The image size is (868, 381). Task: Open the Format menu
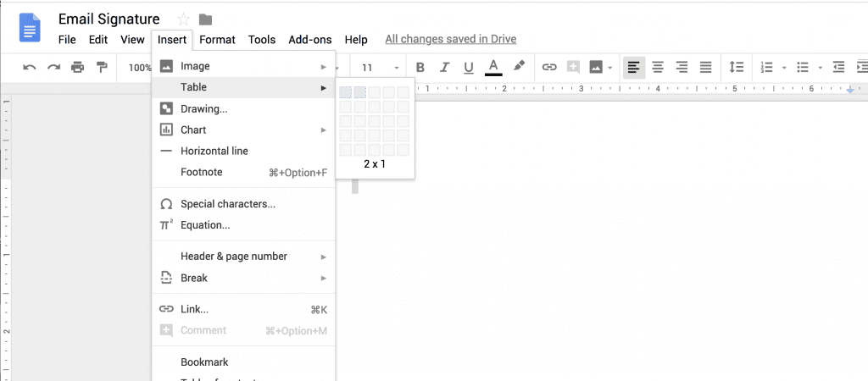point(217,39)
